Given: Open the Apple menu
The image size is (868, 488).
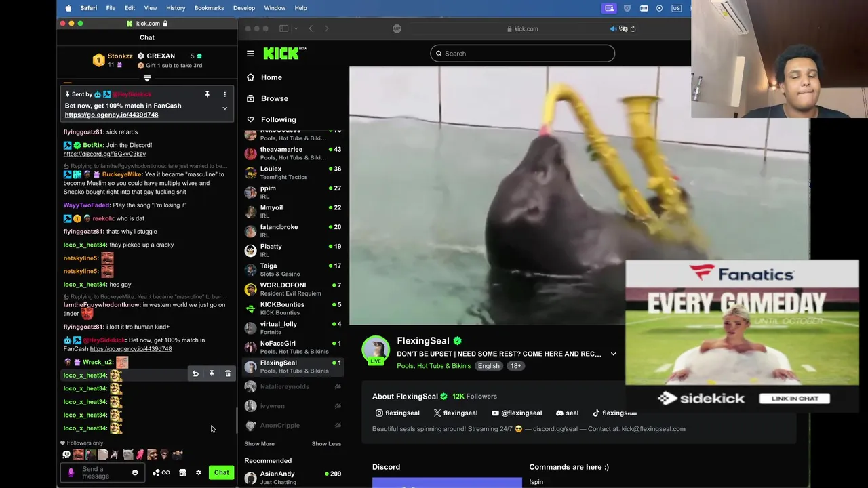Looking at the screenshot, I should 68,8.
